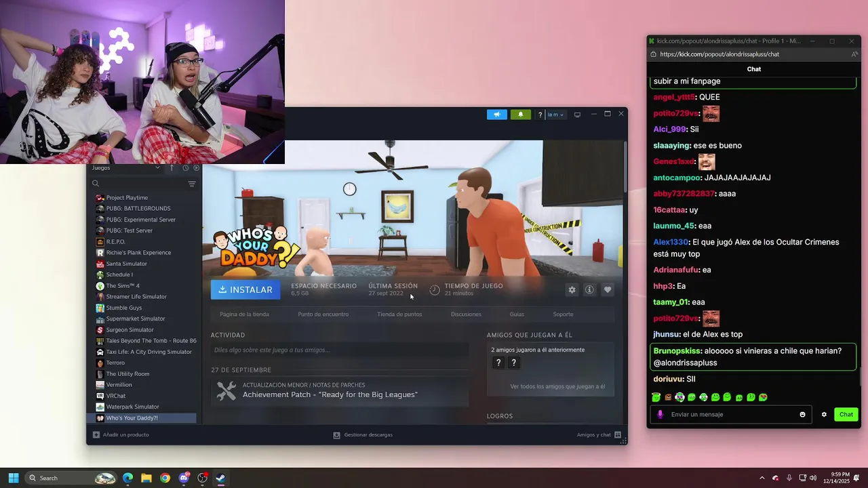Open Steam announcements megaphone icon
The height and width of the screenshot is (488, 868).
click(497, 115)
